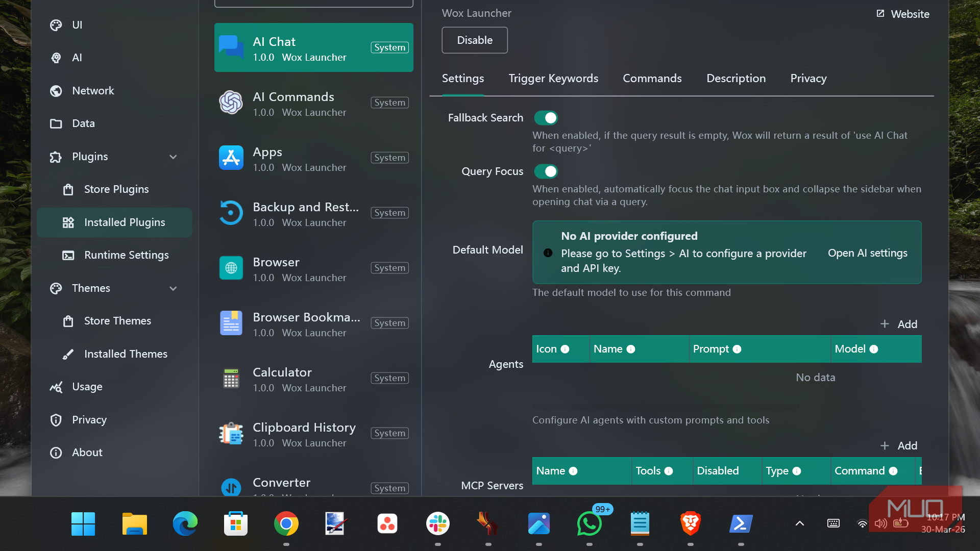The width and height of the screenshot is (980, 551).
Task: Open the Windows Start menu
Action: [83, 524]
